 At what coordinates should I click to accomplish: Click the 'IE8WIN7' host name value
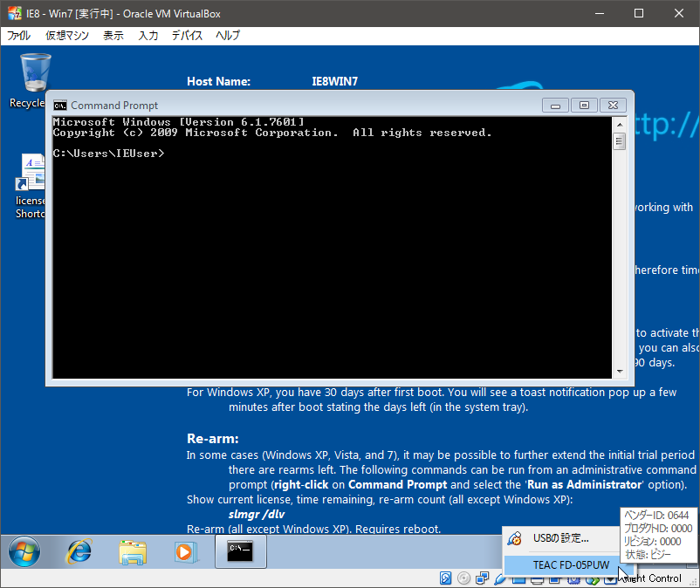tap(335, 82)
